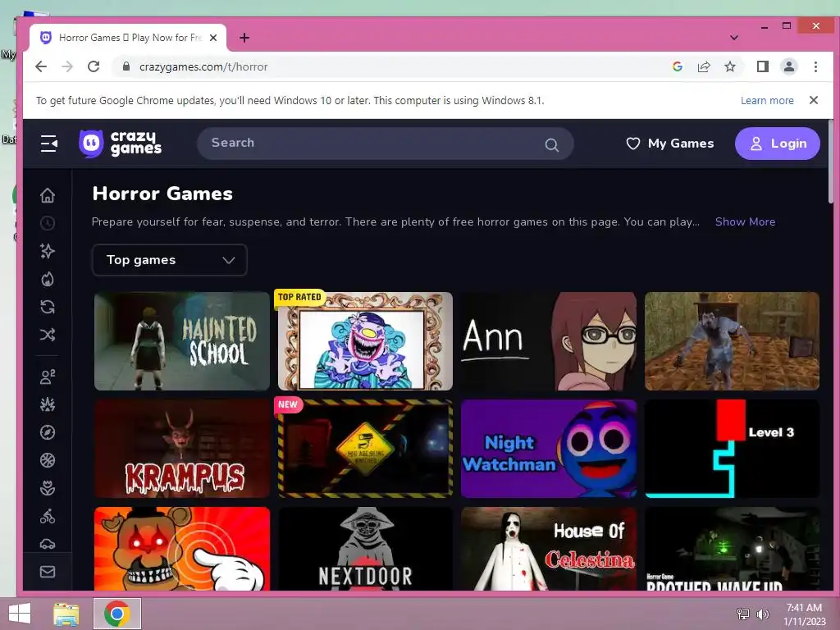Open the Basketball category icon
840x630 pixels.
48,460
